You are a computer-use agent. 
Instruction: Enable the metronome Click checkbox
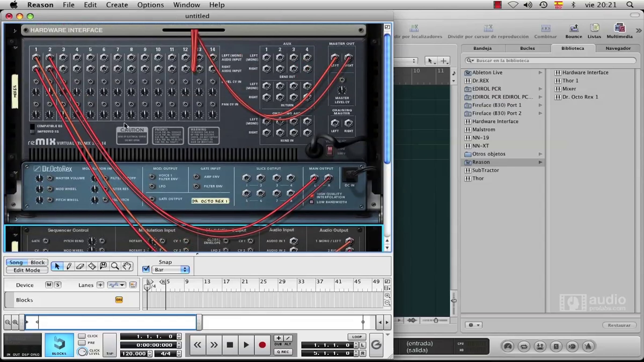[82, 336]
